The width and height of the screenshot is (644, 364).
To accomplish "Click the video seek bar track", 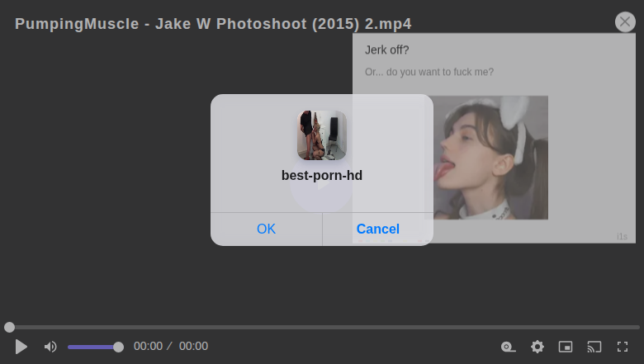I will coord(330,328).
